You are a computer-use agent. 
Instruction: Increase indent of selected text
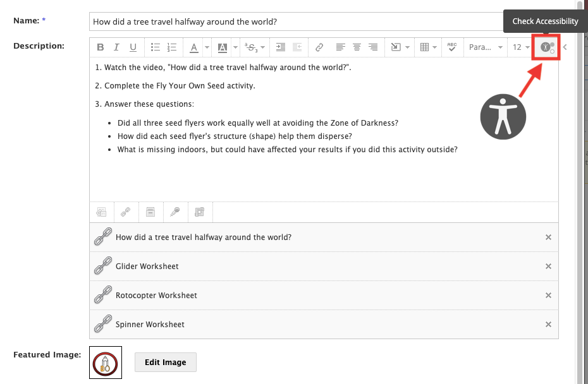tap(281, 47)
